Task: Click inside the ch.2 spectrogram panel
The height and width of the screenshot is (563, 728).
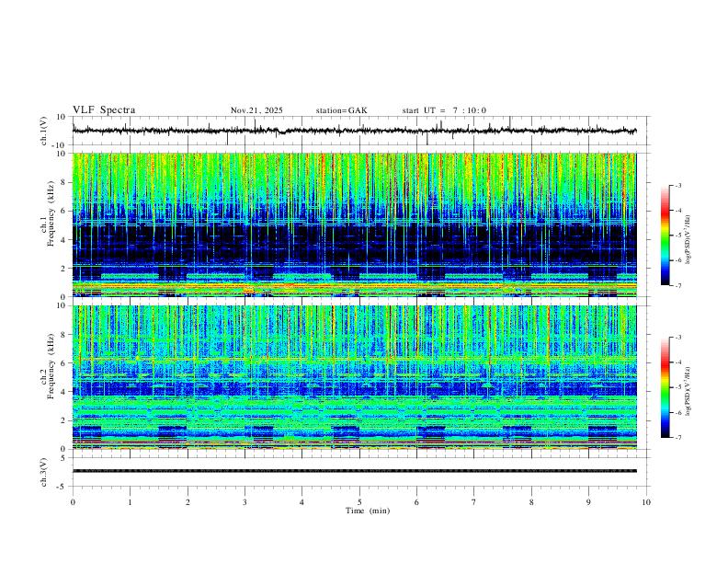Action: click(354, 377)
